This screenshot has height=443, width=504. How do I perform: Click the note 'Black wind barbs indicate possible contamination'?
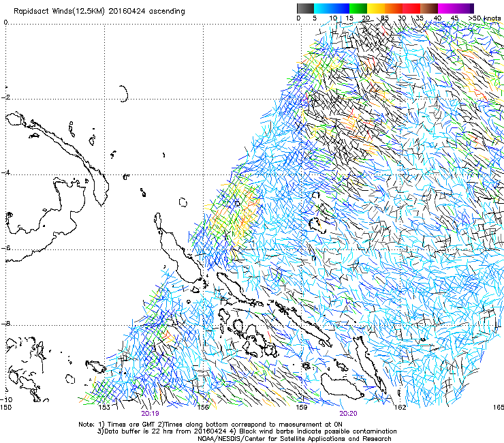[x=318, y=431]
